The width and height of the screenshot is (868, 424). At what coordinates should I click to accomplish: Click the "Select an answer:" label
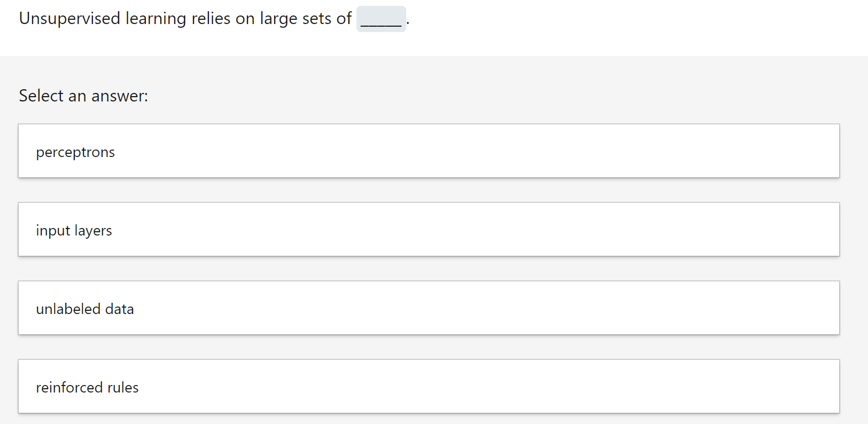tap(83, 96)
